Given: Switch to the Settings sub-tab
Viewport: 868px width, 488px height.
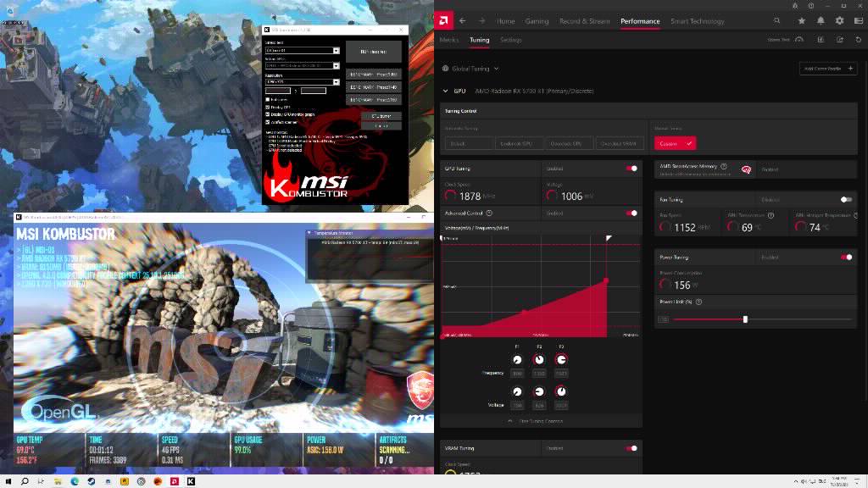Looking at the screenshot, I should pos(510,40).
